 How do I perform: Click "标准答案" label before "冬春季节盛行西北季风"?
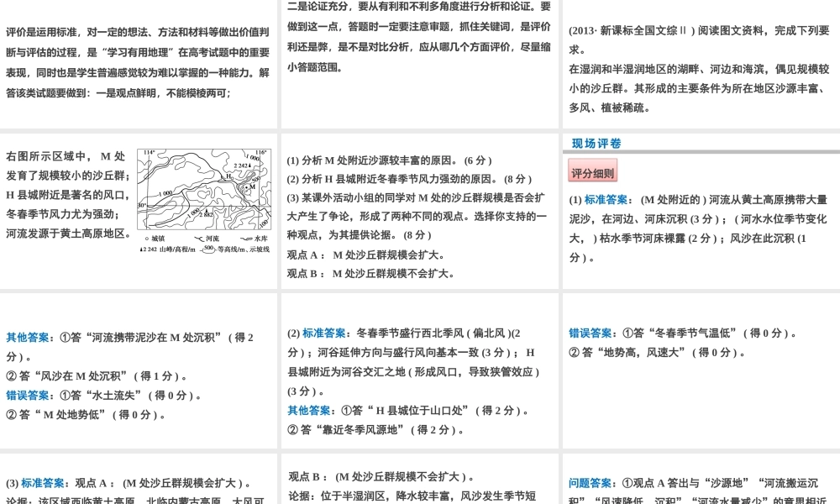tap(323, 333)
